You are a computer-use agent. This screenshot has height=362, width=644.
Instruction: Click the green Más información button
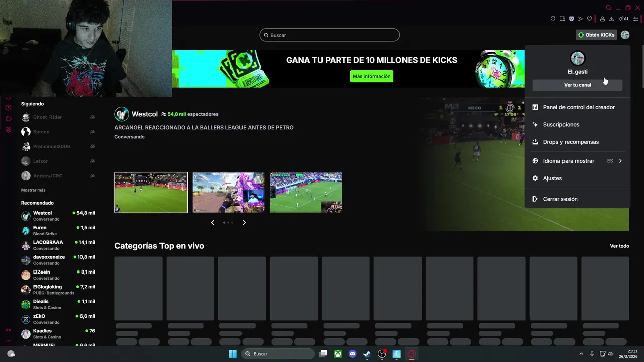[x=372, y=76]
